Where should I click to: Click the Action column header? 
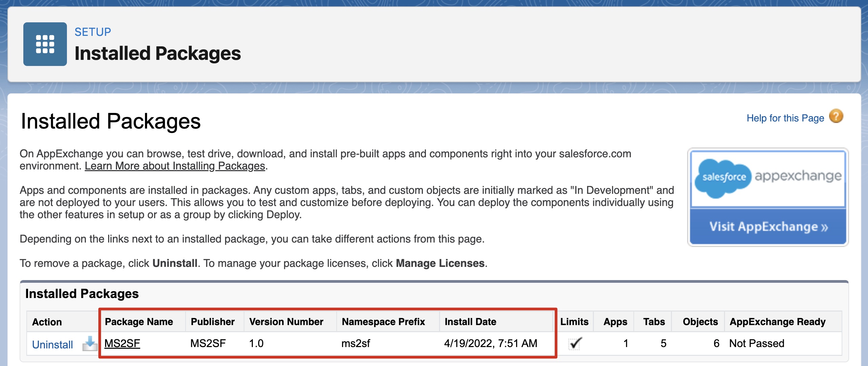pos(47,322)
